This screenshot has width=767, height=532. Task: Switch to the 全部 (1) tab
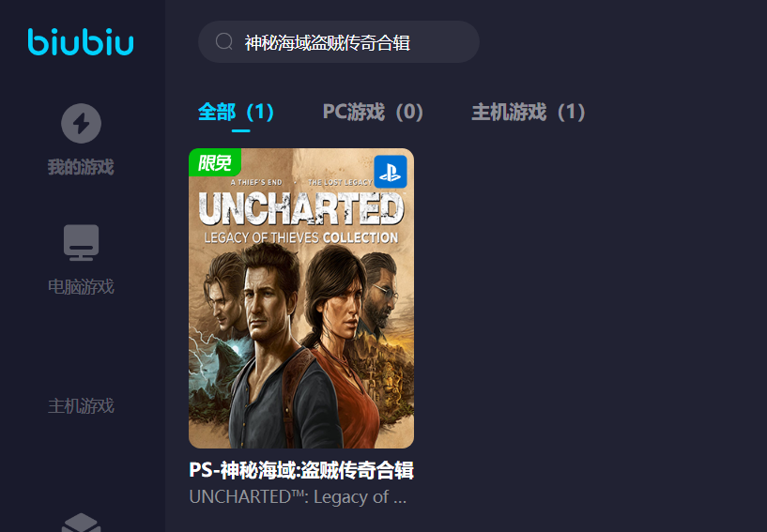(236, 113)
